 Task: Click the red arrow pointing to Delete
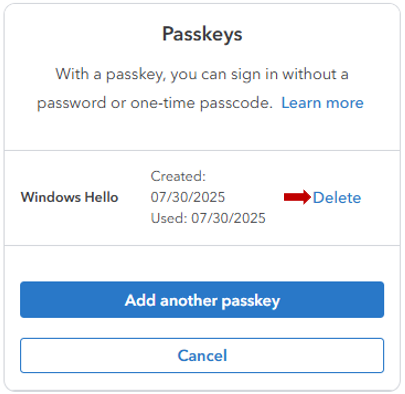pos(297,197)
